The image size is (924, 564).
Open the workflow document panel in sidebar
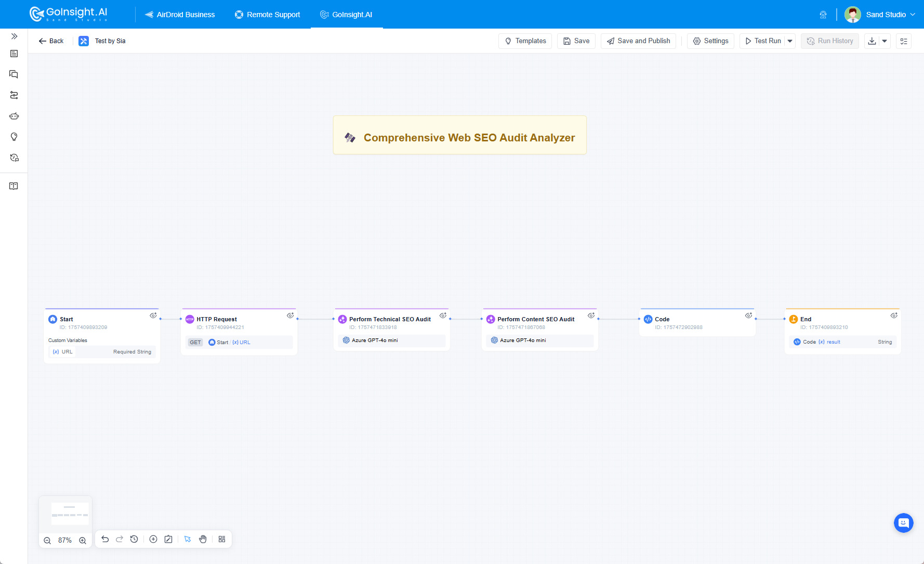14,54
